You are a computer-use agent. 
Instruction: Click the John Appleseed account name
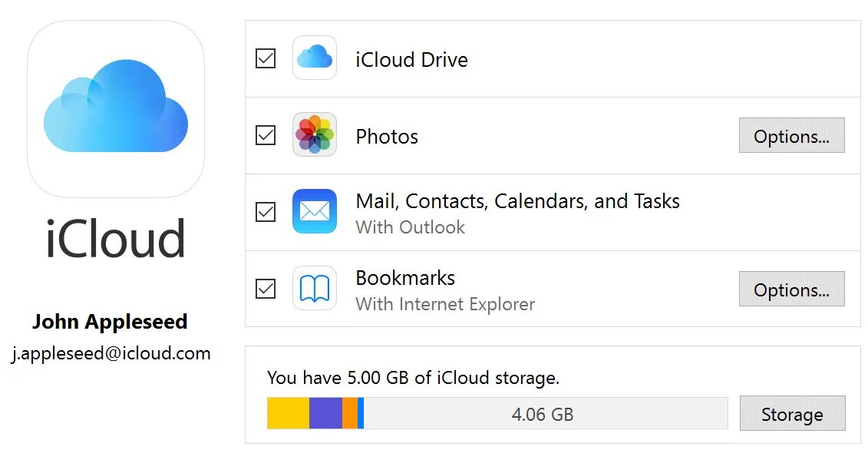click(x=110, y=322)
